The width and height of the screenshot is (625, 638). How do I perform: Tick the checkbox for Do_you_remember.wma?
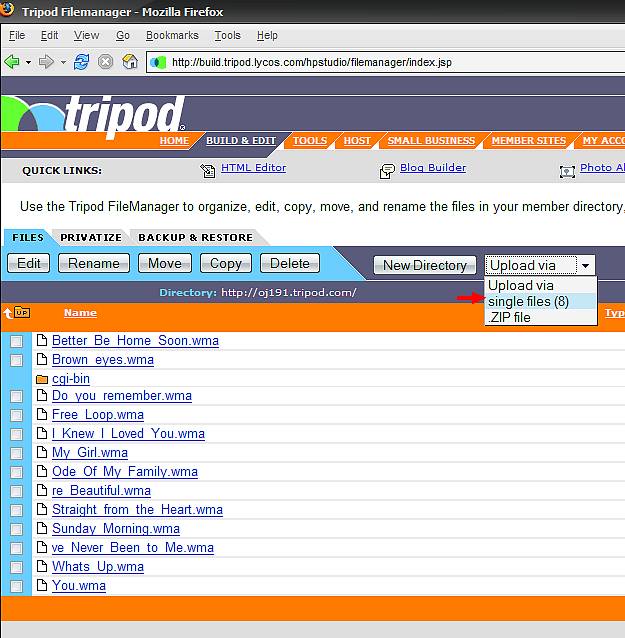coord(16,396)
